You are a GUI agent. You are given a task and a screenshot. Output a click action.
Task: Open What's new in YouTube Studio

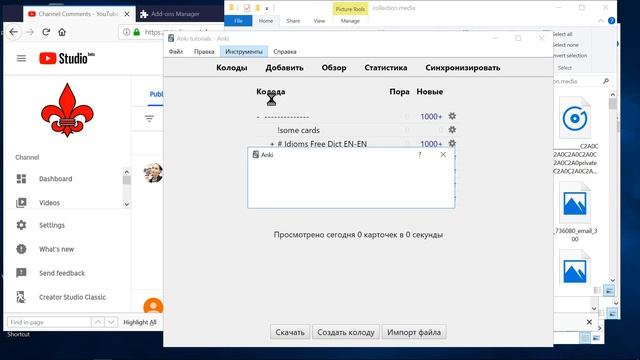pos(56,249)
